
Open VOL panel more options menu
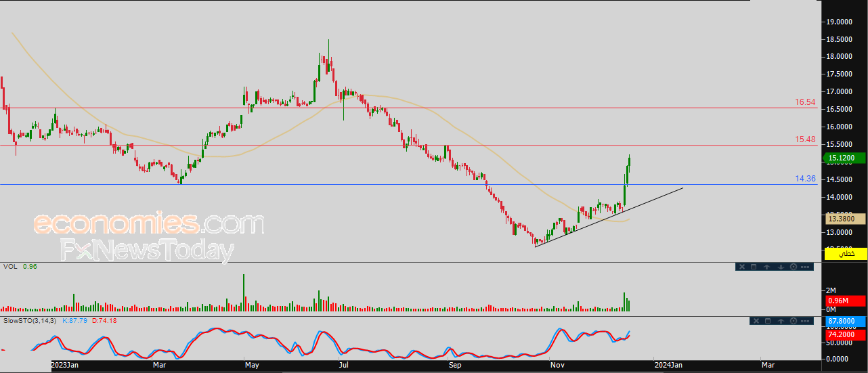tap(805, 267)
